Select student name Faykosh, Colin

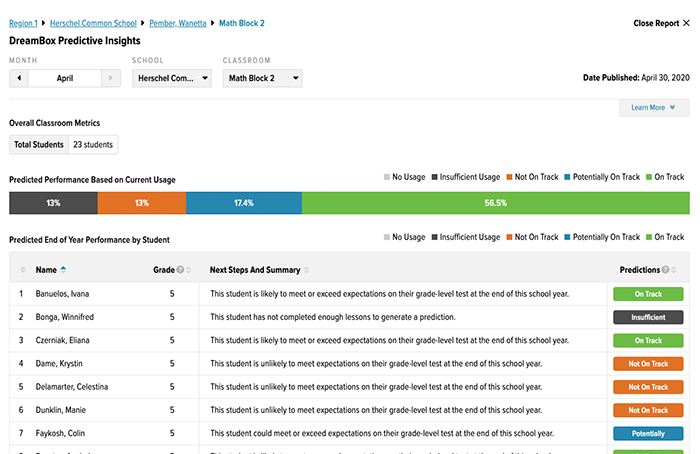pos(60,433)
